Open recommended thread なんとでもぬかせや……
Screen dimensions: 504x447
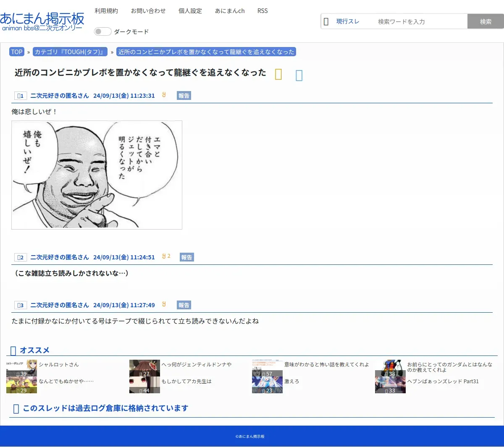coord(66,382)
